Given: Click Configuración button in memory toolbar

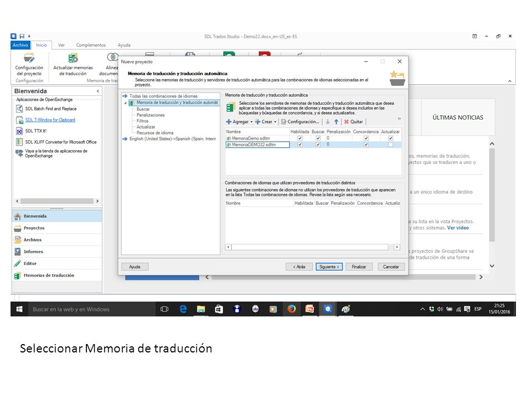Looking at the screenshot, I should pos(300,122).
